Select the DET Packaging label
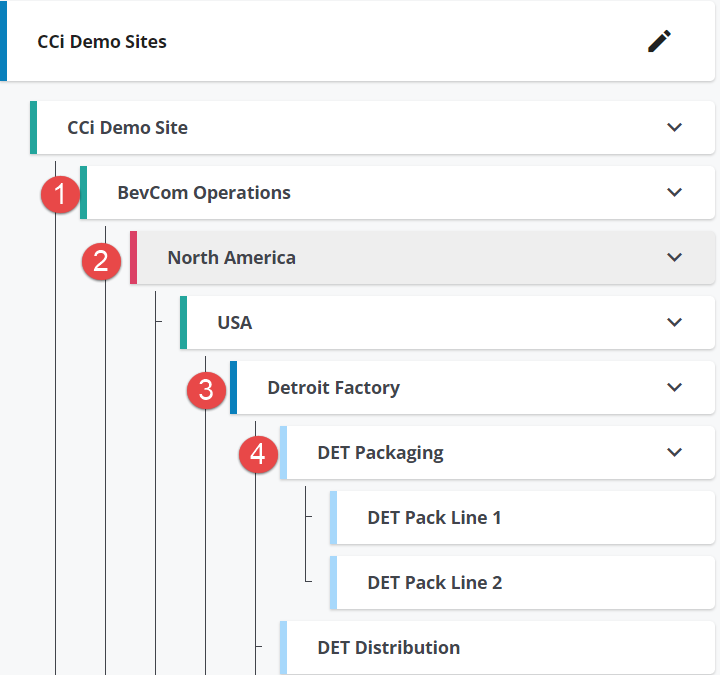The image size is (720, 675). (x=380, y=453)
